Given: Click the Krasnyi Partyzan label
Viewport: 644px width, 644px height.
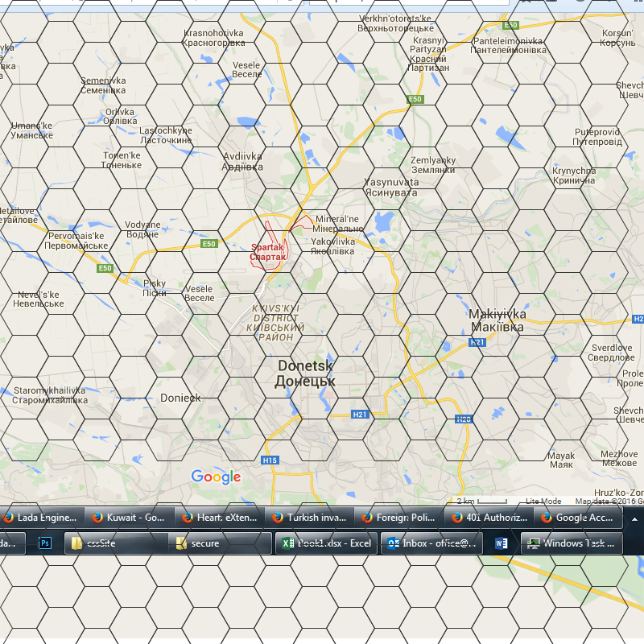Looking at the screenshot, I should click(428, 54).
